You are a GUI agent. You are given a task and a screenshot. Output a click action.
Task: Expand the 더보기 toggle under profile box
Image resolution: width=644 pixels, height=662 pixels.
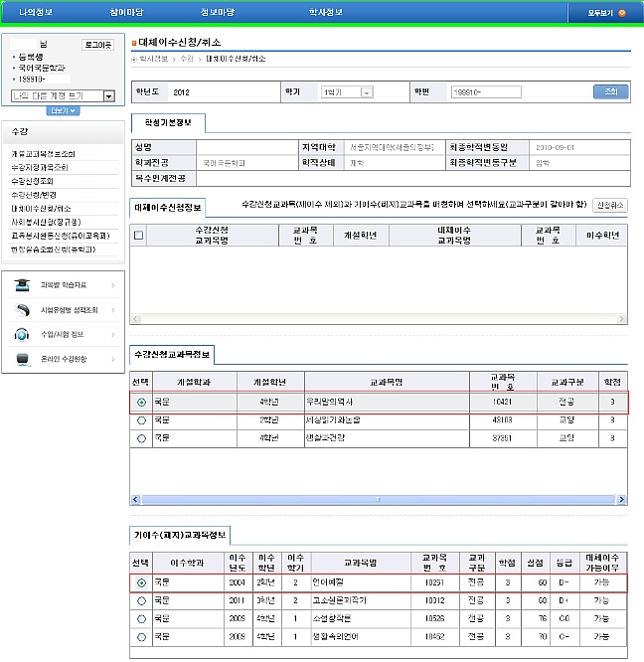pos(63,110)
